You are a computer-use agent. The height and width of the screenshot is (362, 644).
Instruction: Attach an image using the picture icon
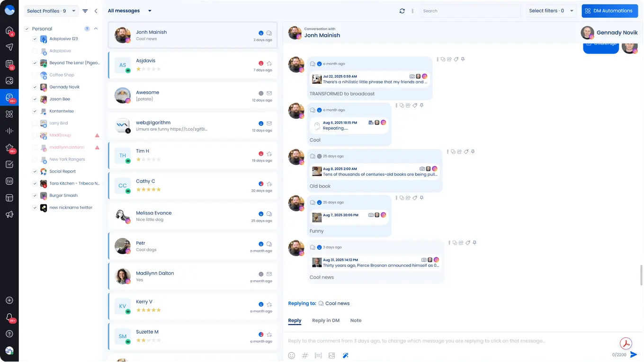(332, 355)
